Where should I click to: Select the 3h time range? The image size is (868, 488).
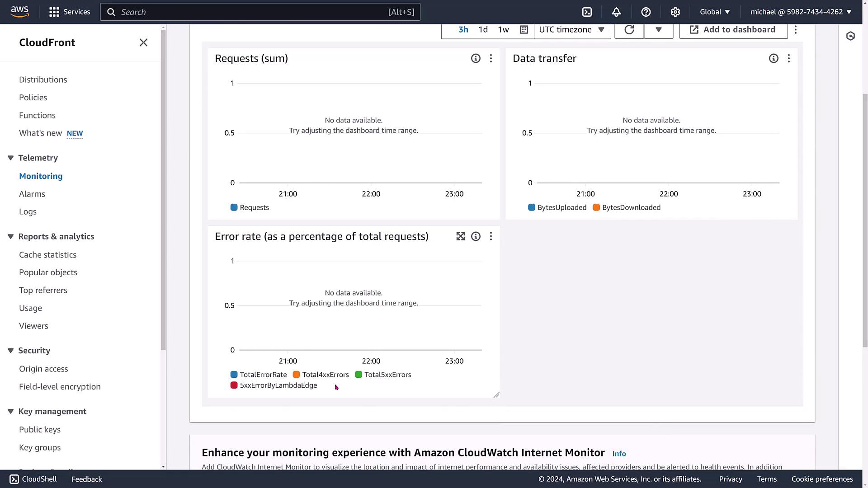(463, 29)
